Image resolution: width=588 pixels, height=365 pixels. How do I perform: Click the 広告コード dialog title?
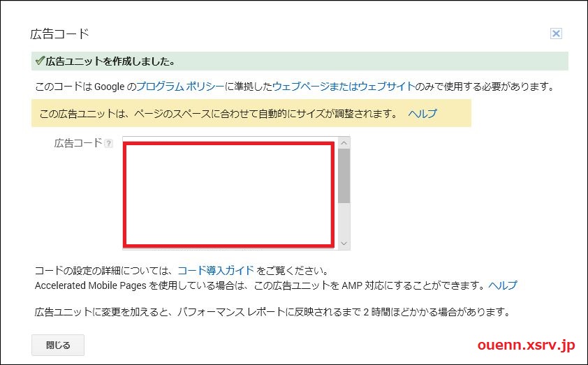pyautogui.click(x=59, y=33)
